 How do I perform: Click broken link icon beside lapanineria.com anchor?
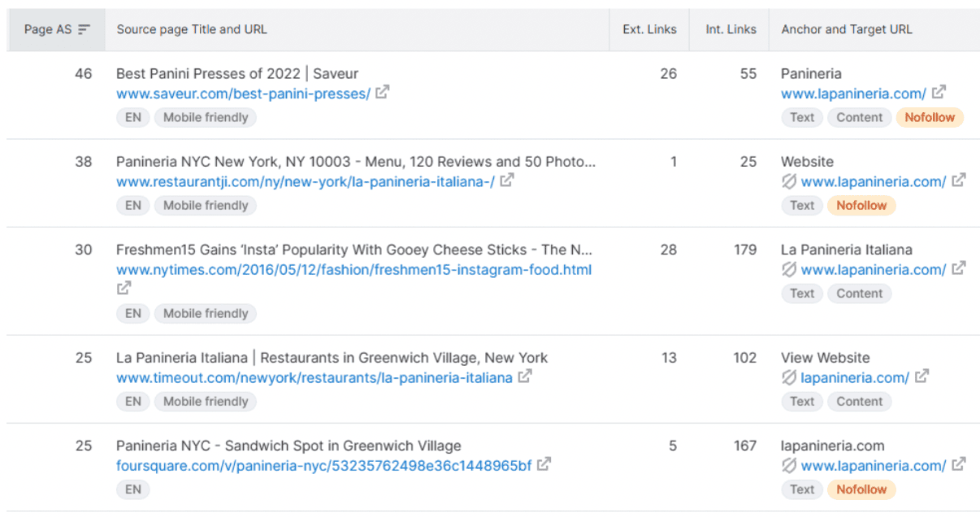tap(789, 465)
